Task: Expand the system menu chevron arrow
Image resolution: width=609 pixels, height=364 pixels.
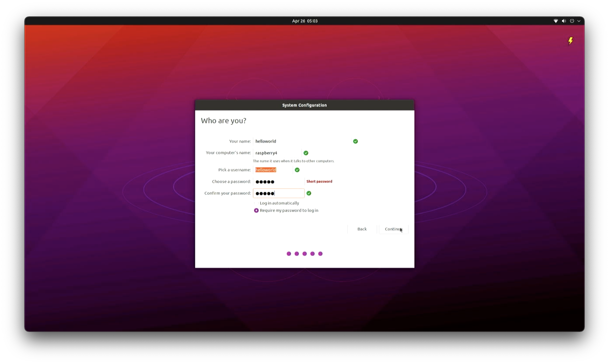Action: (x=579, y=21)
